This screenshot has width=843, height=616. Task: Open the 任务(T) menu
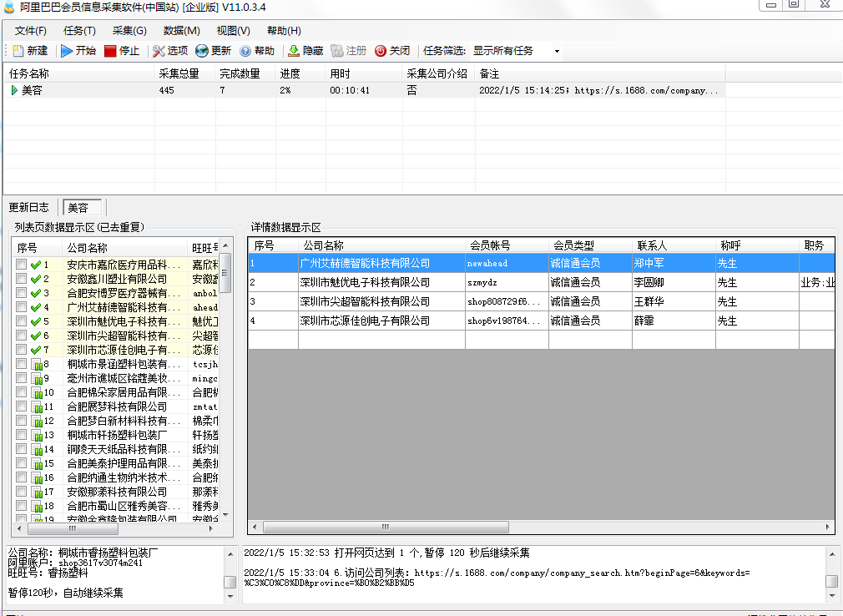point(79,31)
